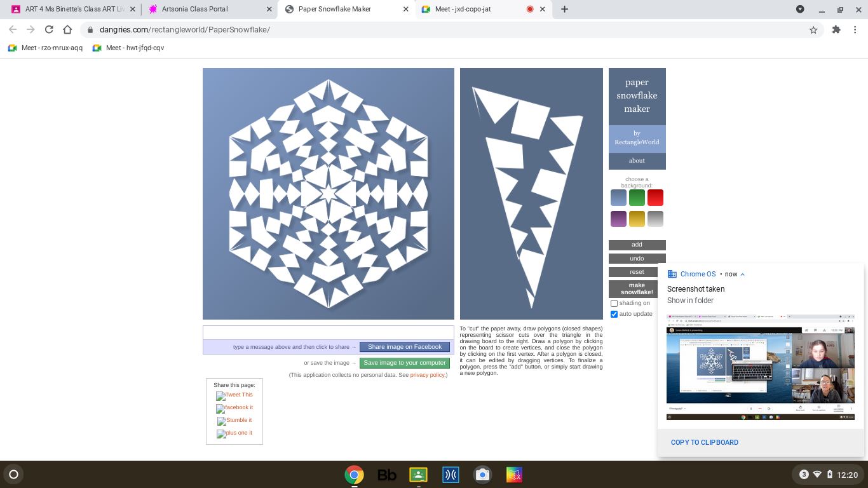The image size is (868, 488).
Task: Click the home icon in the toolbar
Action: click(67, 30)
